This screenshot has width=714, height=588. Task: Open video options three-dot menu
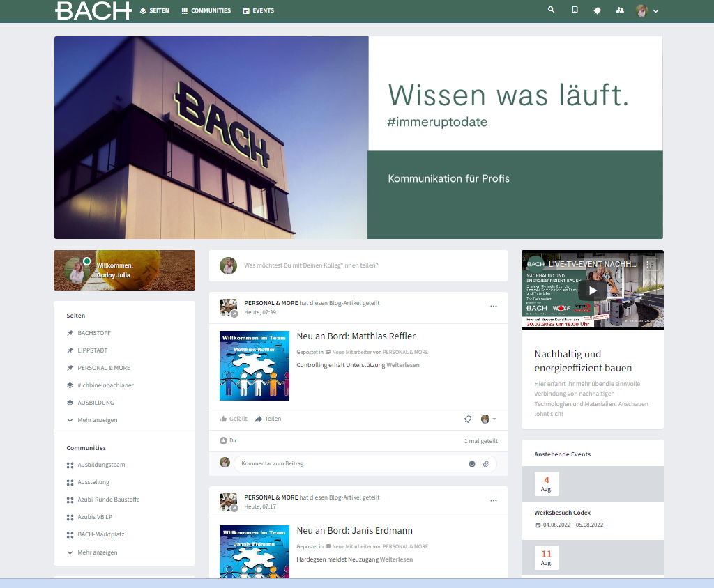[648, 265]
